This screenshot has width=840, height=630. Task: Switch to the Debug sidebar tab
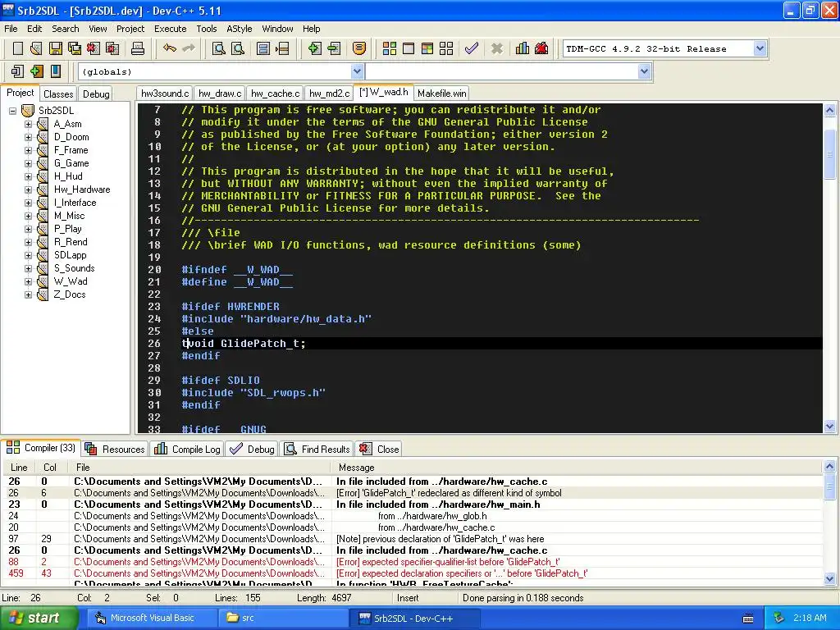pyautogui.click(x=96, y=94)
